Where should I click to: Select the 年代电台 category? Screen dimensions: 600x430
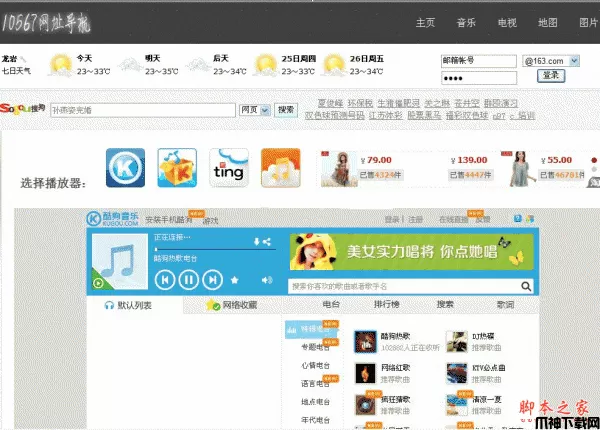315,420
